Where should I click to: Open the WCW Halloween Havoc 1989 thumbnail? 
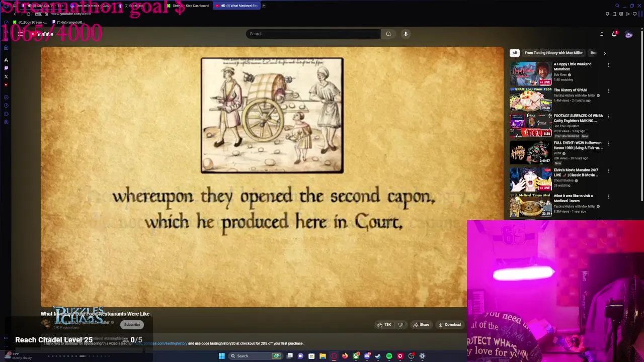tap(530, 152)
